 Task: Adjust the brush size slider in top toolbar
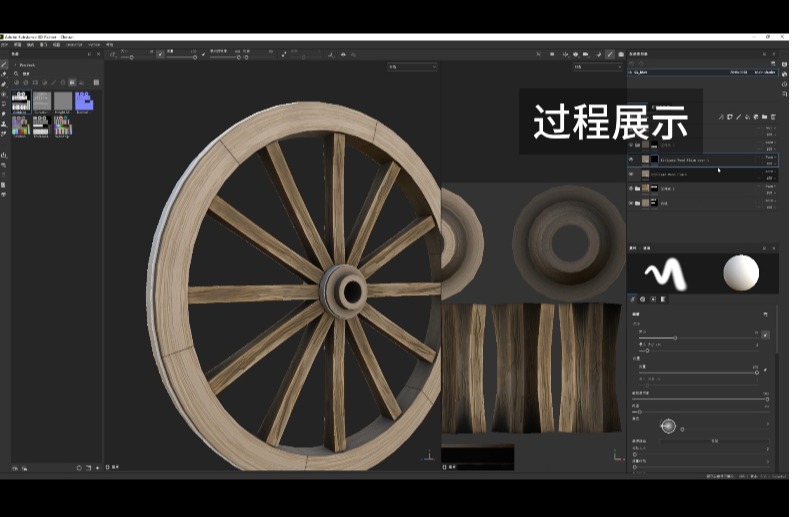point(130,57)
